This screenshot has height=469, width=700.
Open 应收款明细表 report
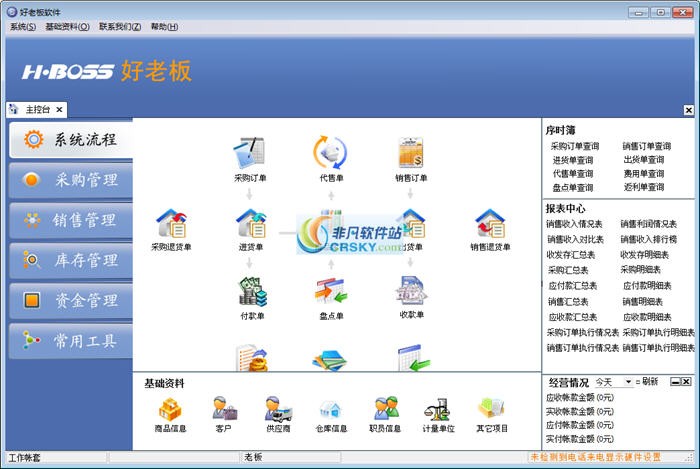pos(647,317)
